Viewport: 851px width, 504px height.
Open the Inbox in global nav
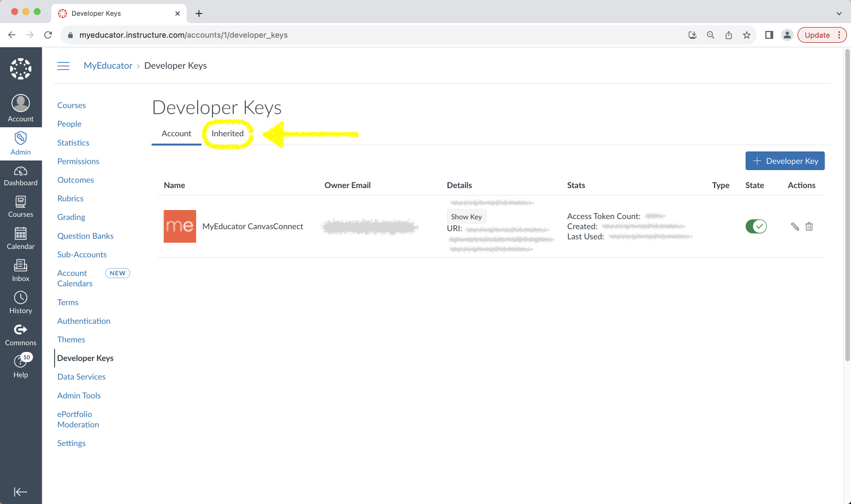tap(21, 271)
